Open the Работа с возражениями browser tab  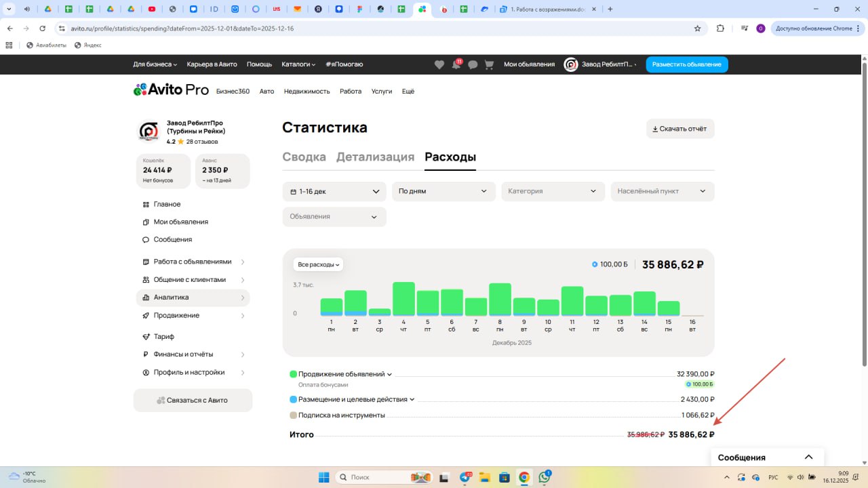[547, 9]
